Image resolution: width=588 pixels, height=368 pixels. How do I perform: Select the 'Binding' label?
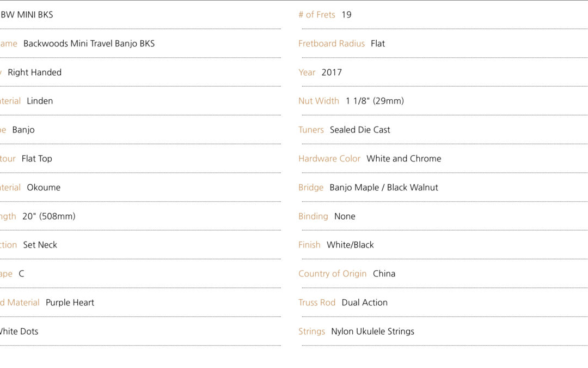[313, 216]
